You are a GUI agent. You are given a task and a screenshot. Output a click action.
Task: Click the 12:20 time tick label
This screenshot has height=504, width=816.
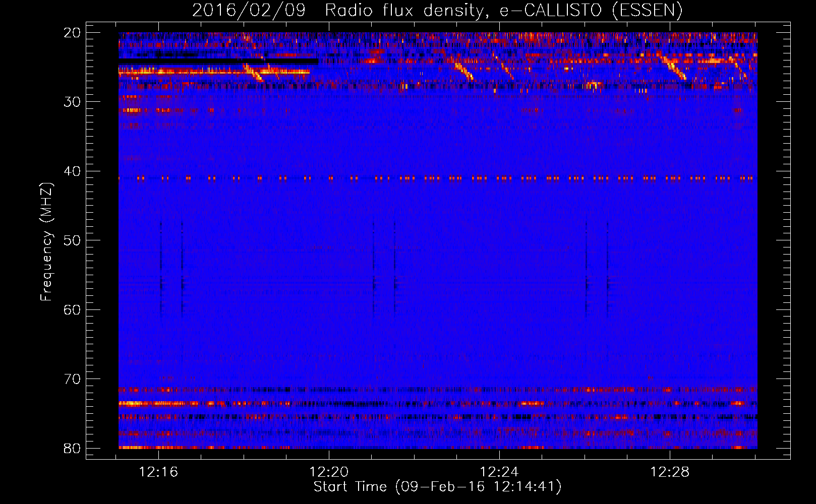329,472
